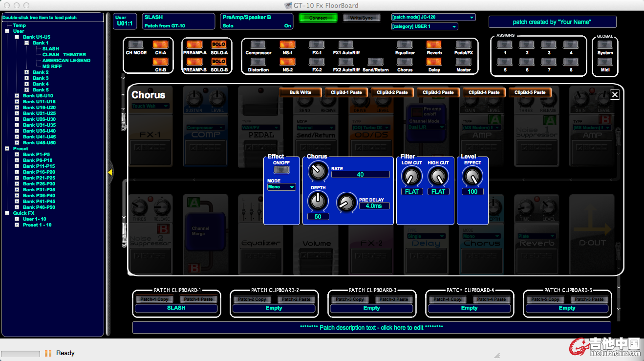Collapse the Bank U1-U5 node
Image resolution: width=644 pixels, height=361 pixels.
tap(17, 37)
